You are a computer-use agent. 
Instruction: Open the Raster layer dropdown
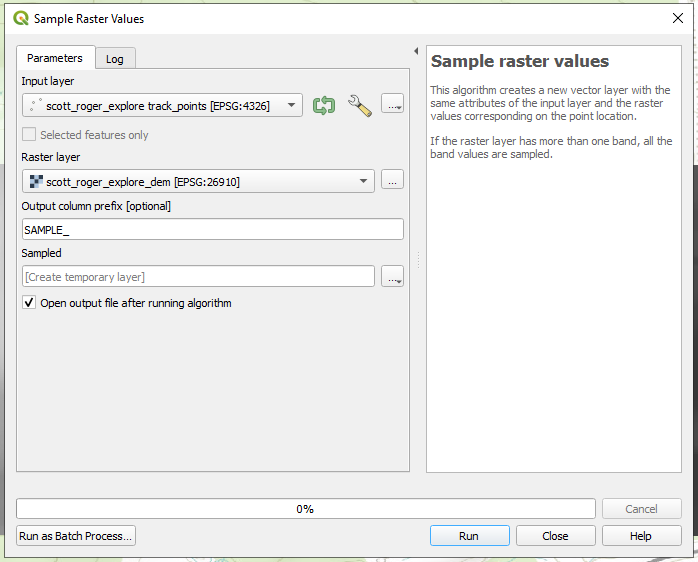[199, 181]
